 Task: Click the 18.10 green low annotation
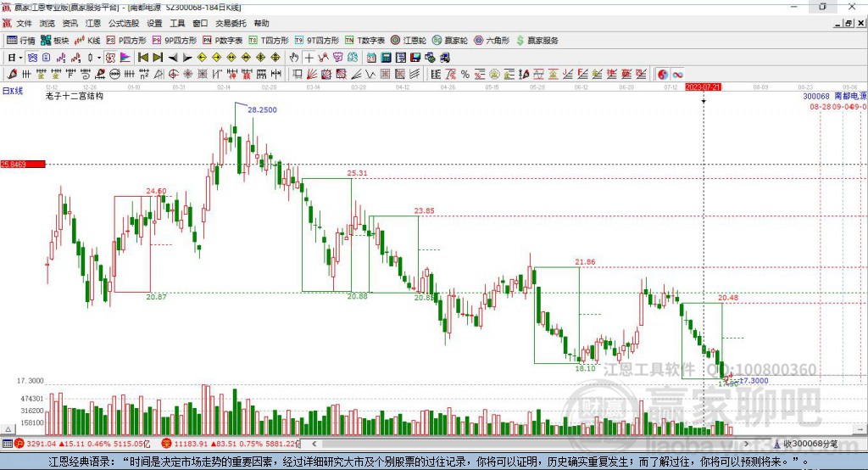point(585,368)
